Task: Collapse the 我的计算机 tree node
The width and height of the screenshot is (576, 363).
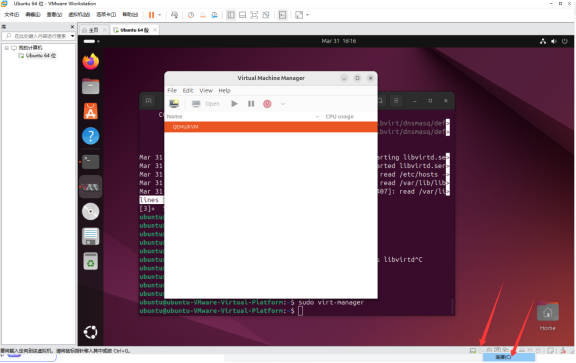Action: coord(7,48)
